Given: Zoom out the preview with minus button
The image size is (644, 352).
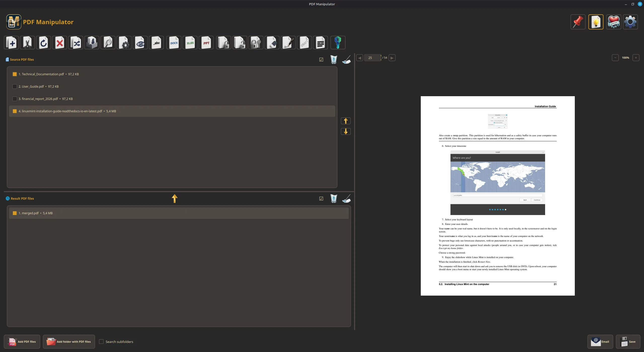Looking at the screenshot, I should pyautogui.click(x=615, y=58).
